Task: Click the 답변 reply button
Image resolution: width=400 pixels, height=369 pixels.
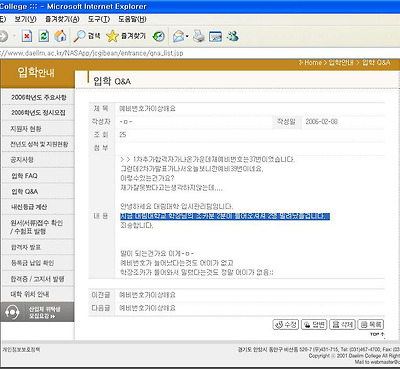Action: (x=314, y=325)
